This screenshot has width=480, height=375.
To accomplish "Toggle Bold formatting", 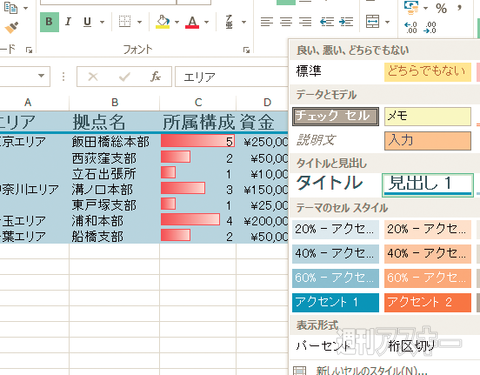I will point(49,22).
